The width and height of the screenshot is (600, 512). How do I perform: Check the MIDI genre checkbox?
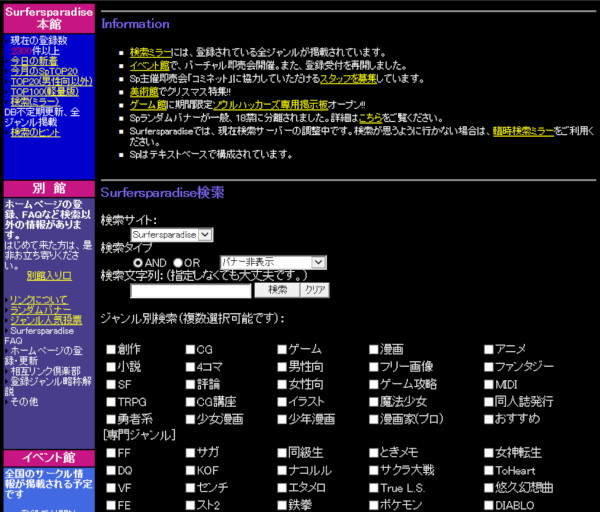coord(489,384)
